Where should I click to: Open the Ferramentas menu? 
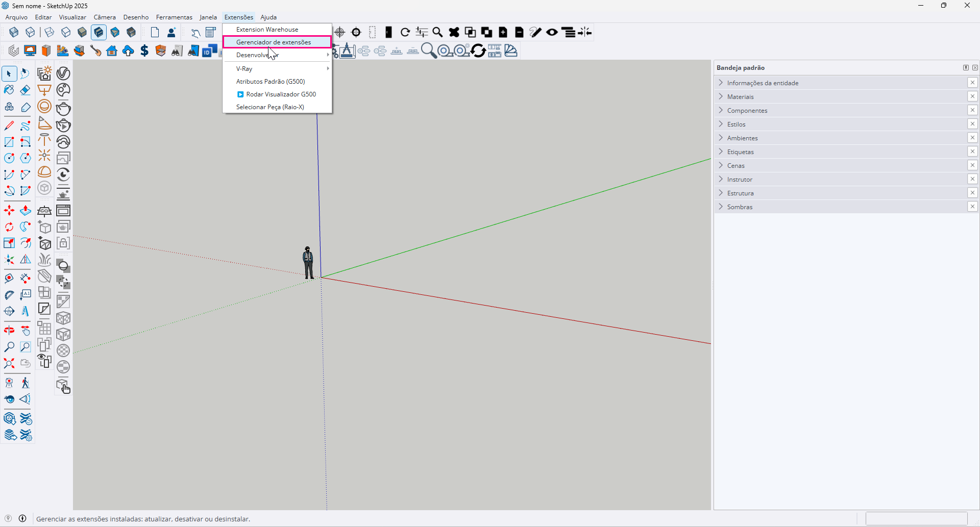(x=174, y=17)
